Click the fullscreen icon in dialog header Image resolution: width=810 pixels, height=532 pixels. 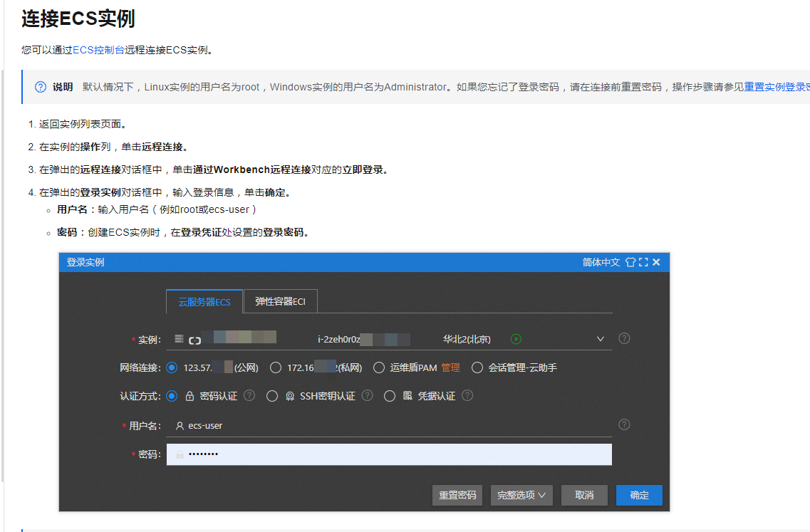643,262
